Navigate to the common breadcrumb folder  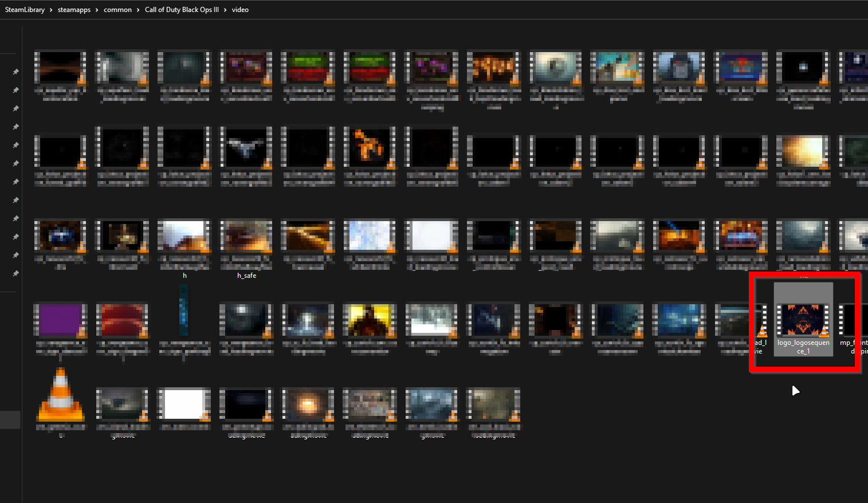pos(117,10)
